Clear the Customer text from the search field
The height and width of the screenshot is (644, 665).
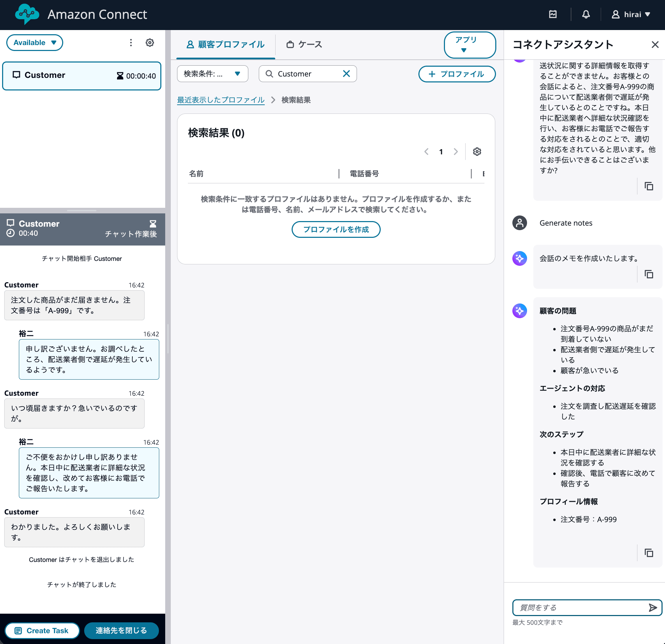(346, 74)
